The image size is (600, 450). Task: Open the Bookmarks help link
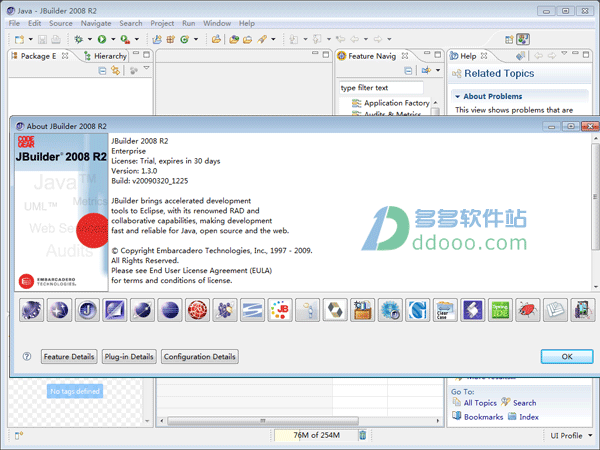point(484,417)
